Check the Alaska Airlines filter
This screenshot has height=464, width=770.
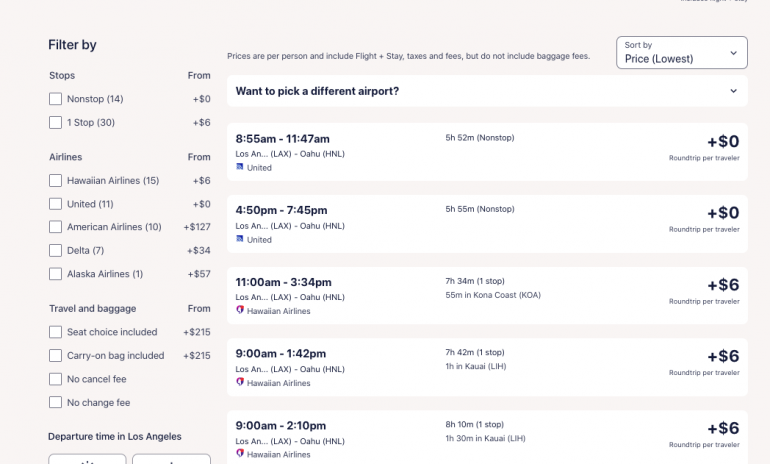[x=56, y=274]
